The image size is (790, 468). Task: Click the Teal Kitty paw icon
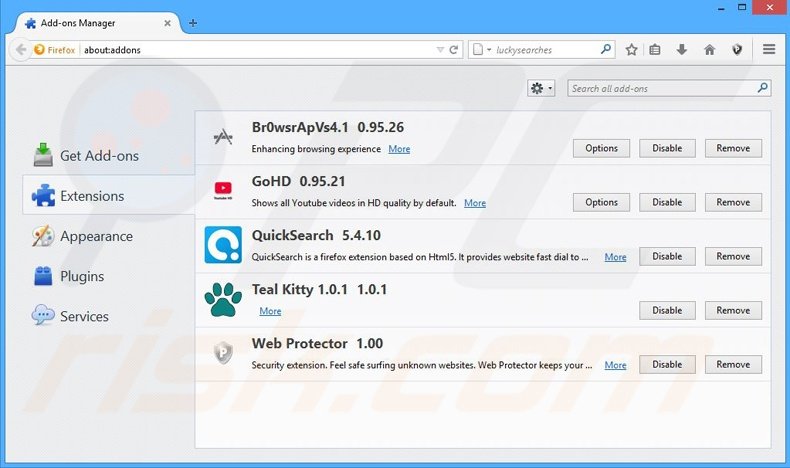[223, 299]
